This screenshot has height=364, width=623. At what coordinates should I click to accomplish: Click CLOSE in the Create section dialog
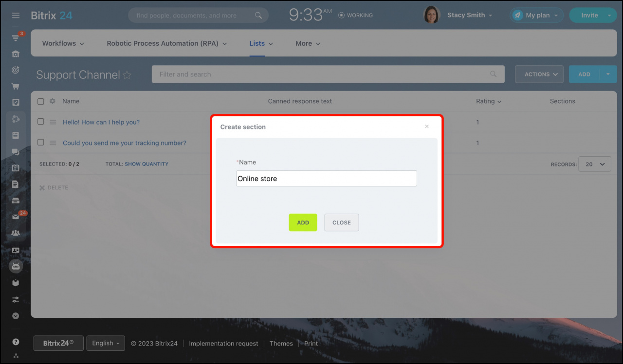pos(342,222)
